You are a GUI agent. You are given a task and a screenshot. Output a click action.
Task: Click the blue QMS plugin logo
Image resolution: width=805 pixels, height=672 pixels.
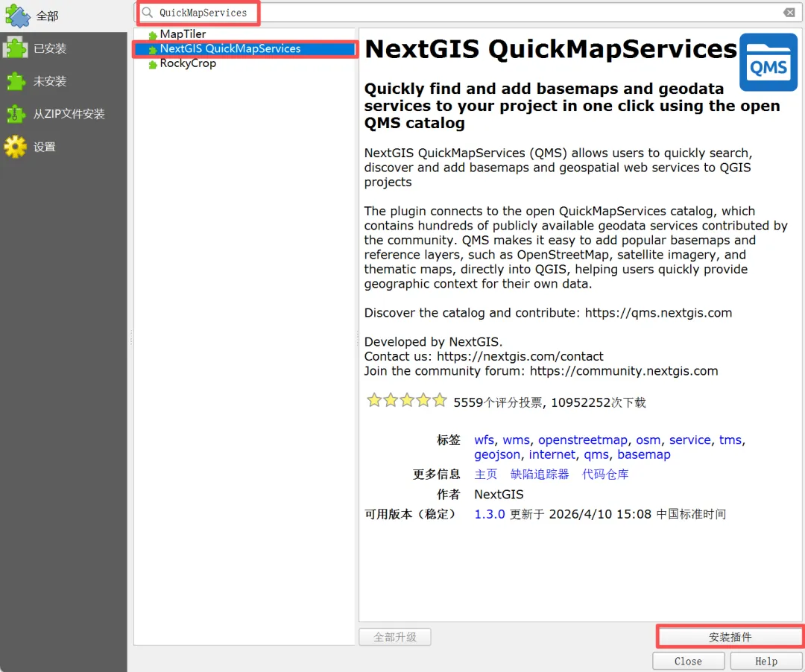click(768, 62)
